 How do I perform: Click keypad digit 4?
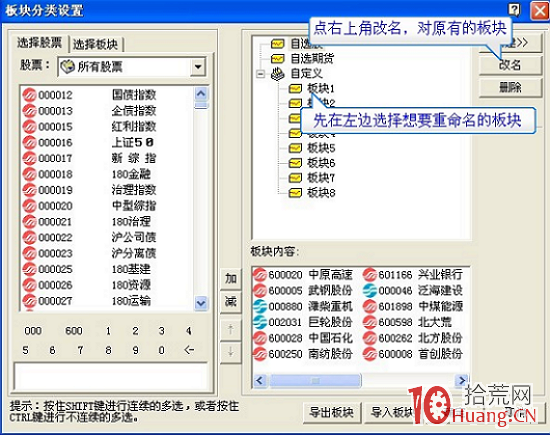[x=189, y=331]
